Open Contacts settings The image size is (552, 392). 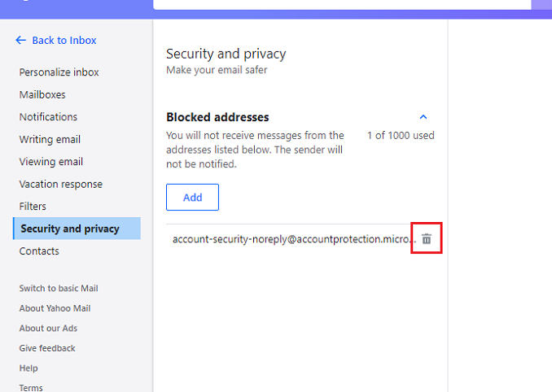39,251
